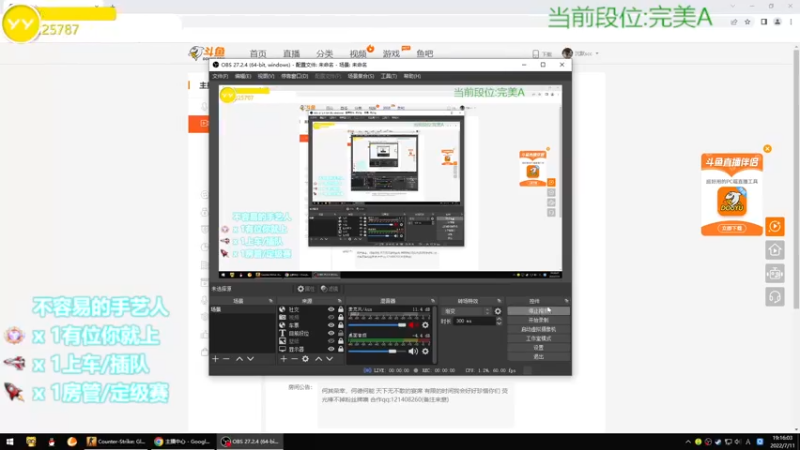Open OBS 工具(T) menu
The image size is (800, 450).
[389, 76]
